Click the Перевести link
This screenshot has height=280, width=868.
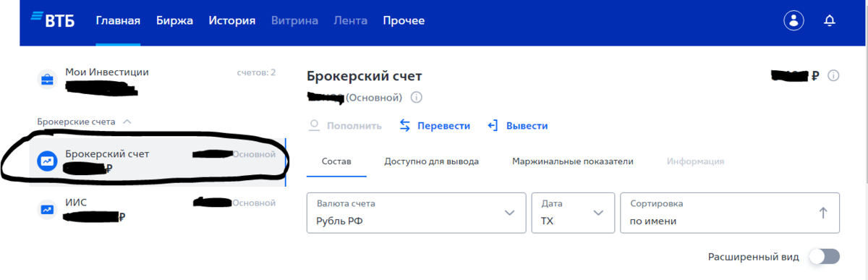click(x=443, y=125)
